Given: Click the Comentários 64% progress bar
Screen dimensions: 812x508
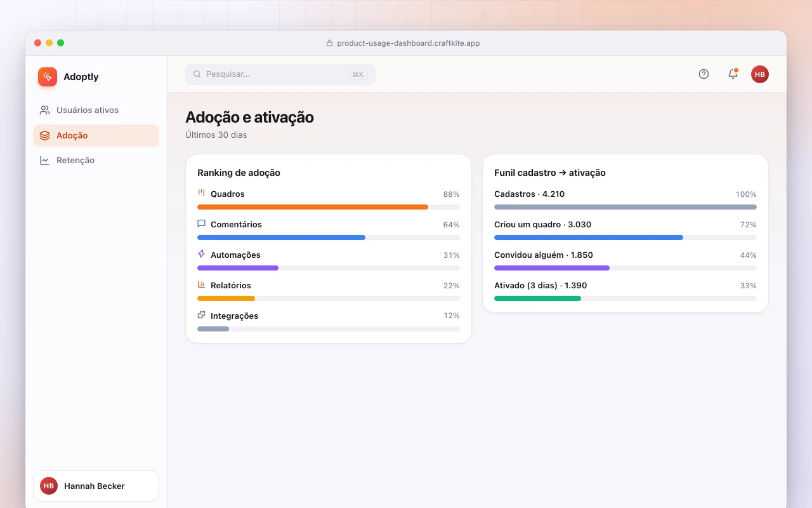Looking at the screenshot, I should pos(329,237).
